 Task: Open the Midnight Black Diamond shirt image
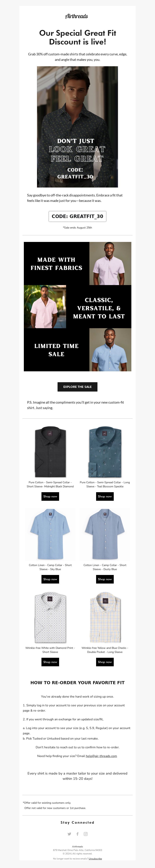tap(50, 452)
